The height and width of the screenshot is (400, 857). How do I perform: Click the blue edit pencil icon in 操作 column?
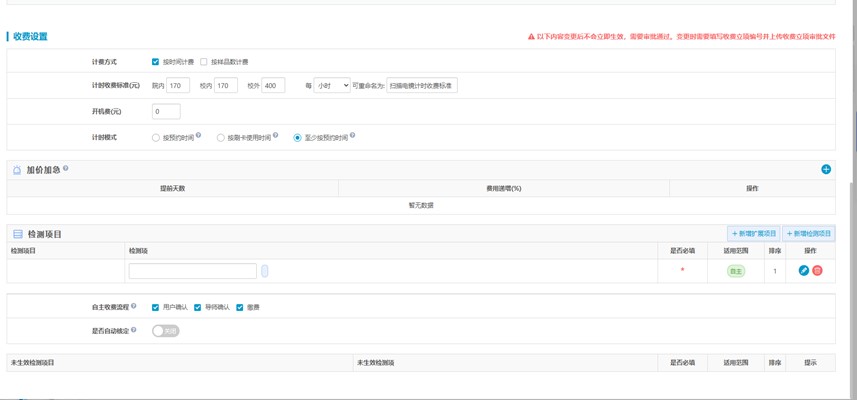pyautogui.click(x=803, y=271)
